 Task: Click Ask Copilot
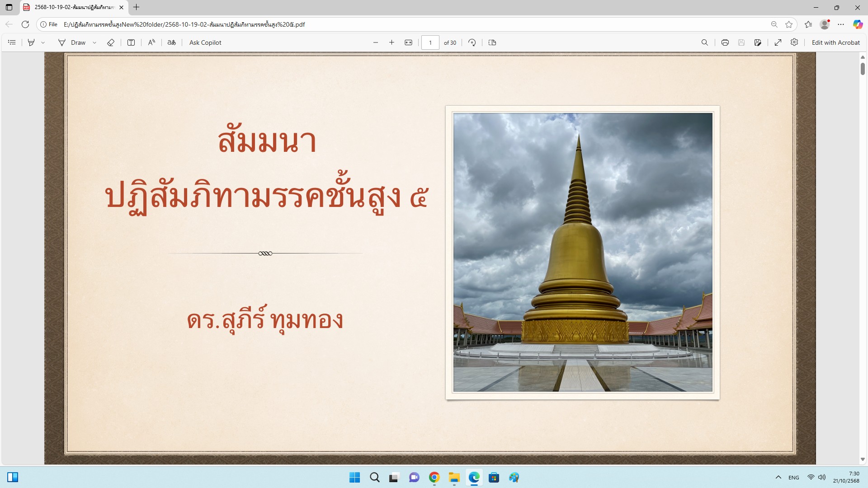205,42
